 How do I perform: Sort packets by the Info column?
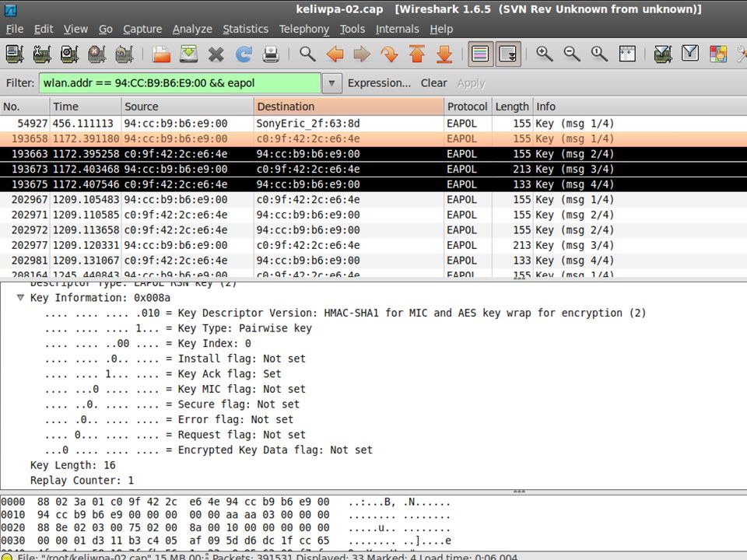(x=640, y=107)
